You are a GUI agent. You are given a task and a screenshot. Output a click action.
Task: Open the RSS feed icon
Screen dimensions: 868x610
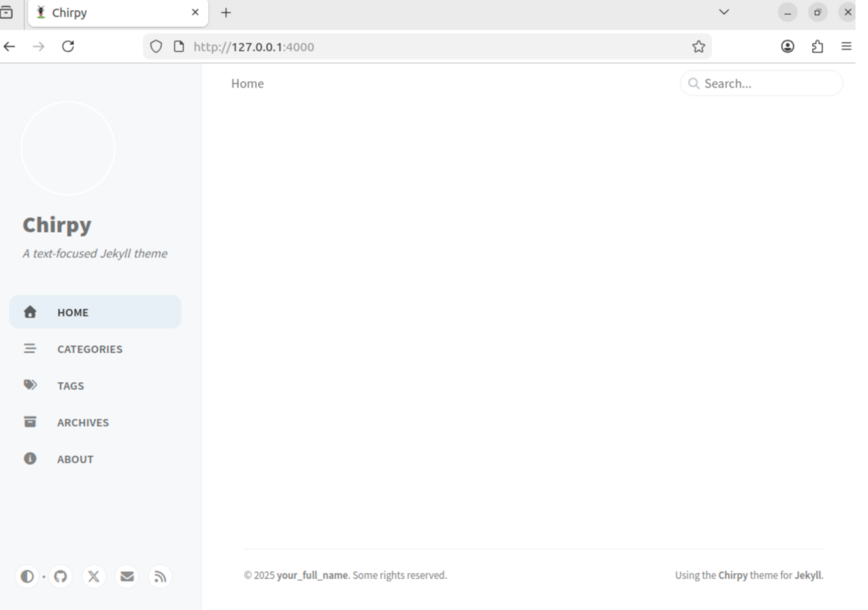point(160,576)
